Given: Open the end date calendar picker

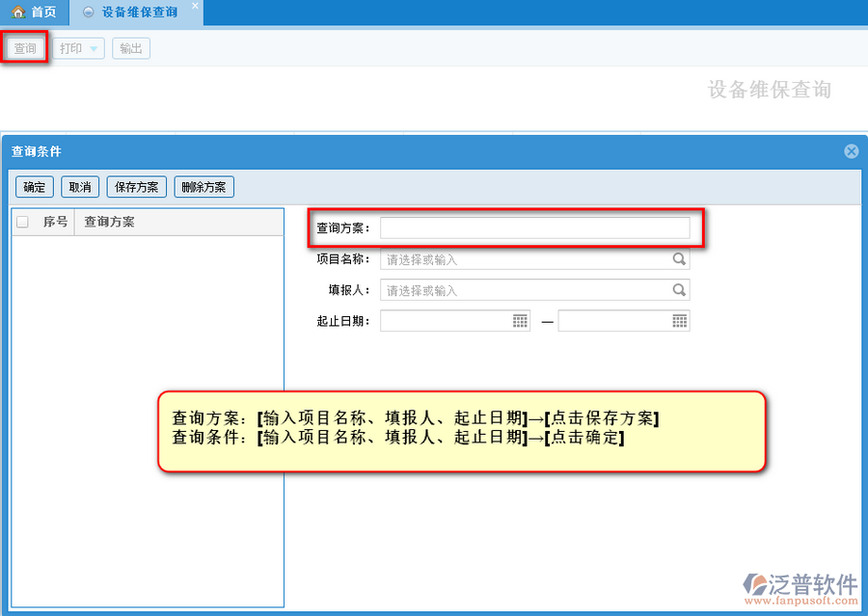Looking at the screenshot, I should (x=679, y=321).
